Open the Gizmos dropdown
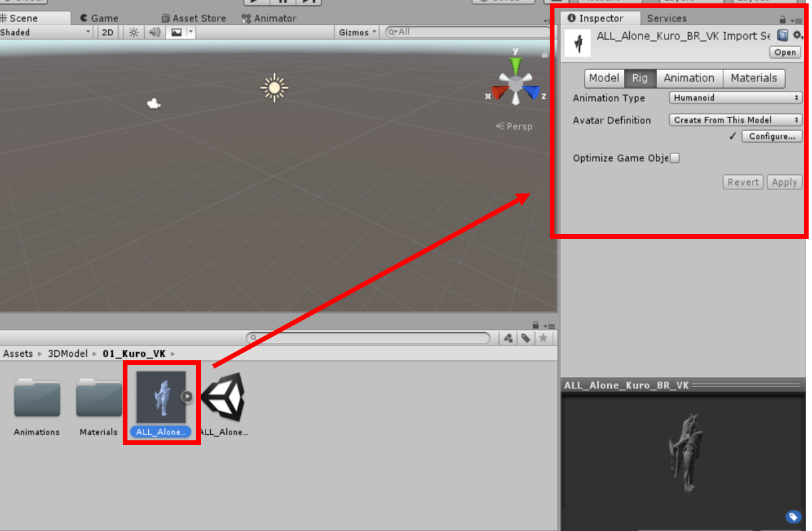812x531 pixels. (x=358, y=32)
